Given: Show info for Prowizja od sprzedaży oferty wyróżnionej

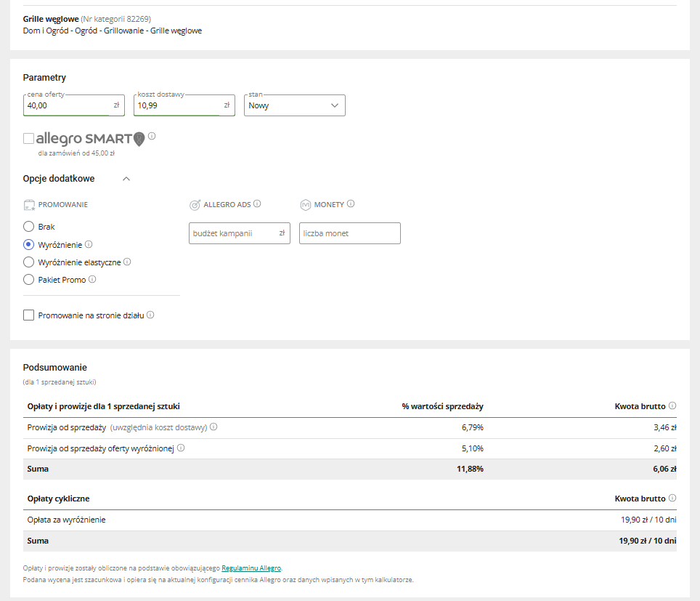Looking at the screenshot, I should [181, 448].
